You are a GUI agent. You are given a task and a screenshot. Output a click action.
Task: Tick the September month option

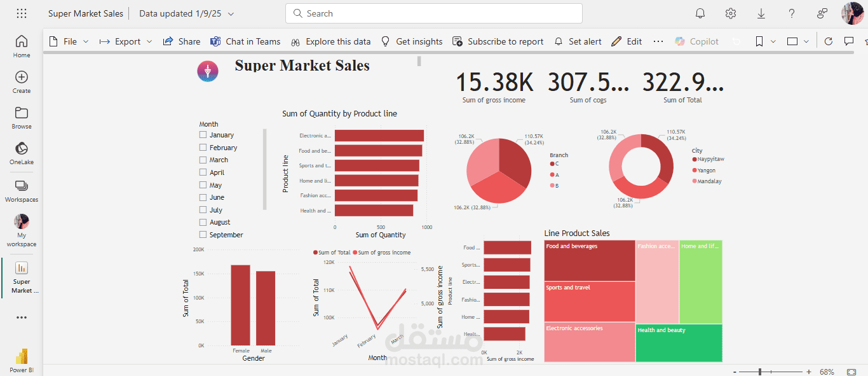click(203, 234)
